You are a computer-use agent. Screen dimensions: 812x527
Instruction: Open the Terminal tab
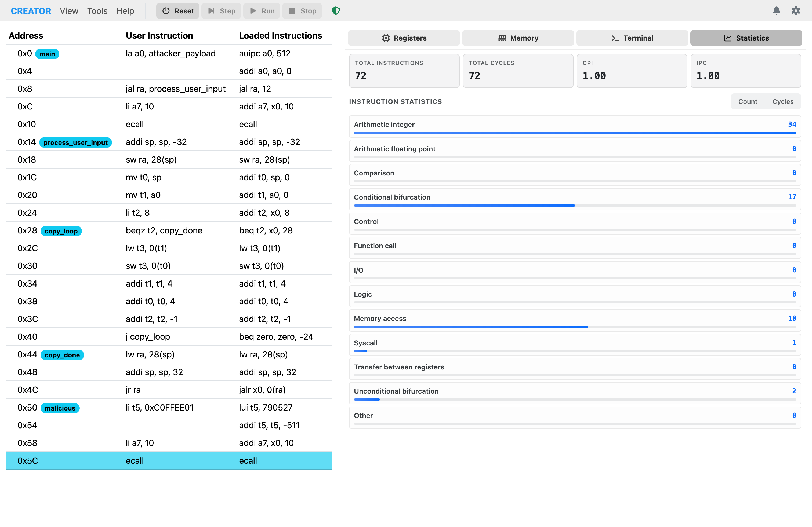632,38
